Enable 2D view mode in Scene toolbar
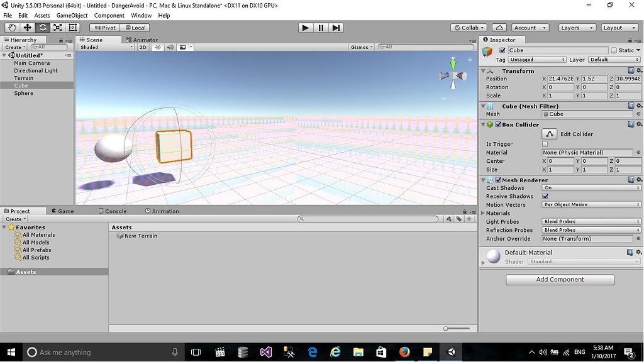 [x=143, y=47]
